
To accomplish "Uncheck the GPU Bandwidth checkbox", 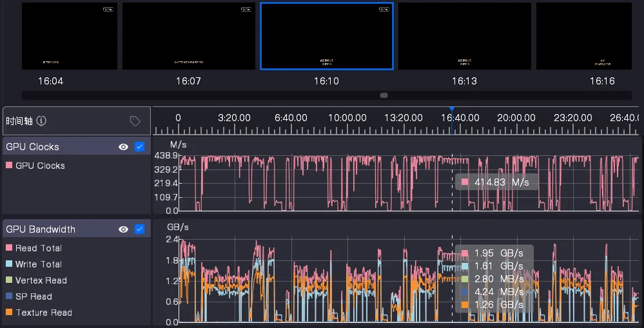I will (140, 229).
